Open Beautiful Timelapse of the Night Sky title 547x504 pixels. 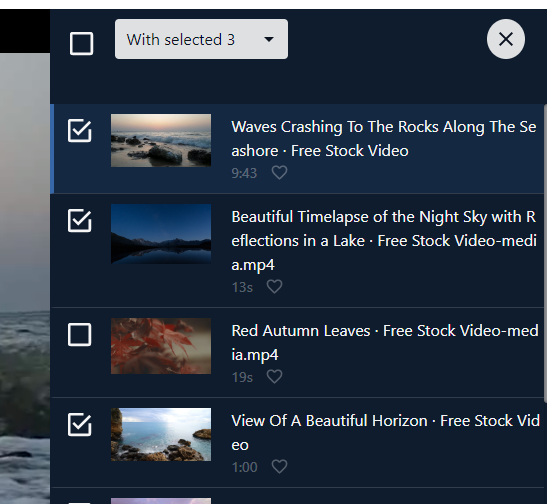[x=384, y=241]
